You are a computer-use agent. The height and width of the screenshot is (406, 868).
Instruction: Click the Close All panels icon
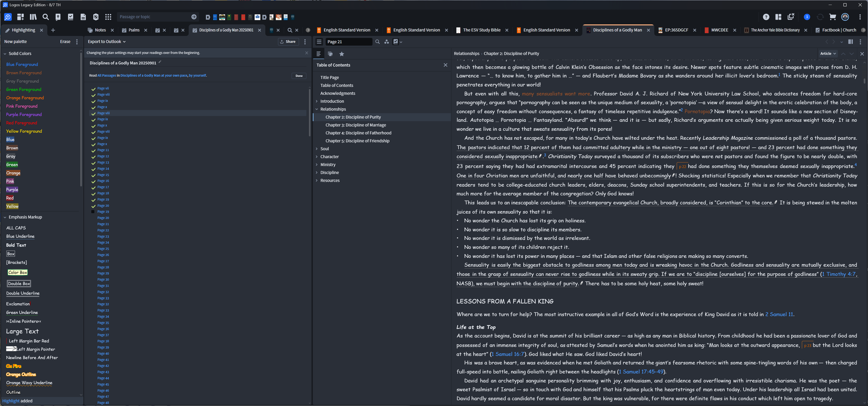[791, 16]
